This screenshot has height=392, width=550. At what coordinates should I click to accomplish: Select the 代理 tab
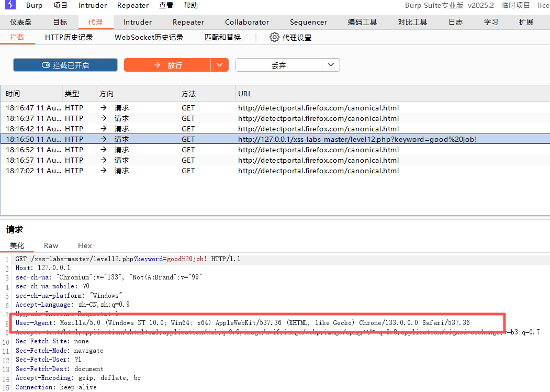pyautogui.click(x=95, y=22)
